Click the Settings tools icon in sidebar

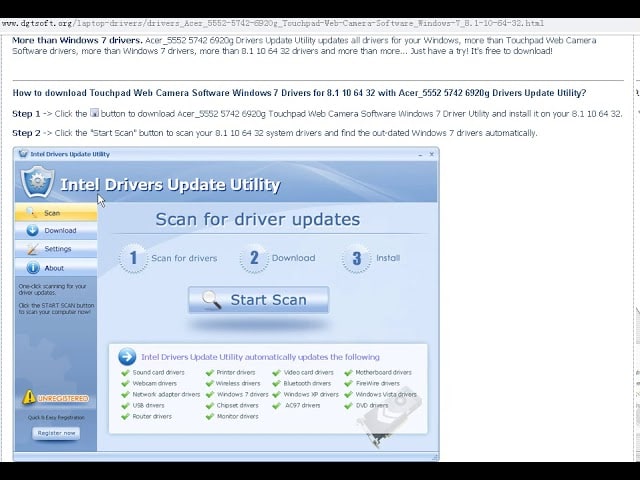point(32,249)
